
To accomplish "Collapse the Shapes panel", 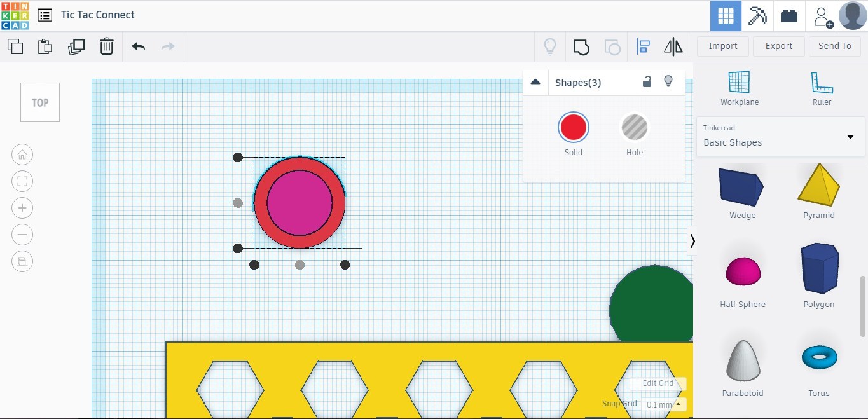I will pos(535,81).
